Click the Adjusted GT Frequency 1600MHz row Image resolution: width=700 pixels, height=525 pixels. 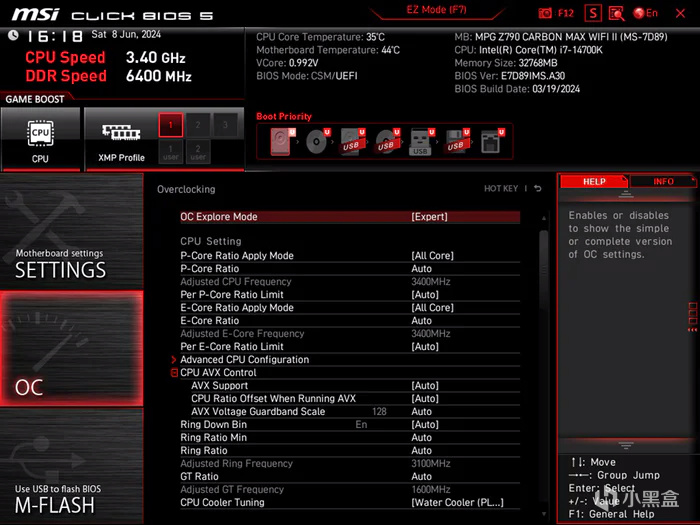tap(350, 489)
